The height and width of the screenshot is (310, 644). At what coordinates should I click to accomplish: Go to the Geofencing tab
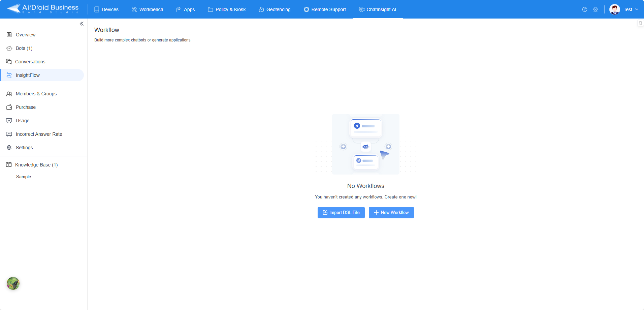coord(275,9)
